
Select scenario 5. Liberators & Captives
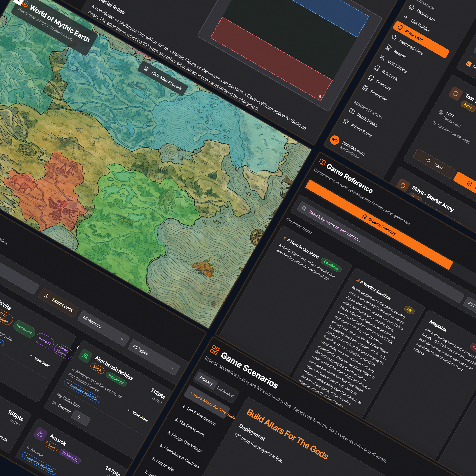(179, 456)
